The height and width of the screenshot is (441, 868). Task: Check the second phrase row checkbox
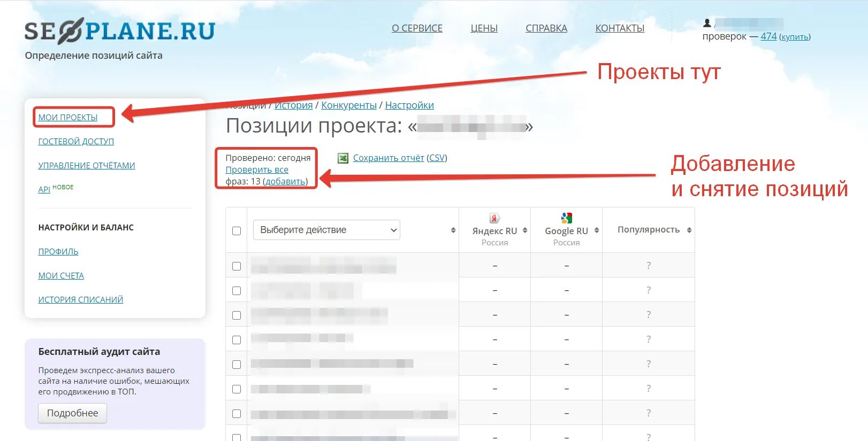click(x=237, y=291)
